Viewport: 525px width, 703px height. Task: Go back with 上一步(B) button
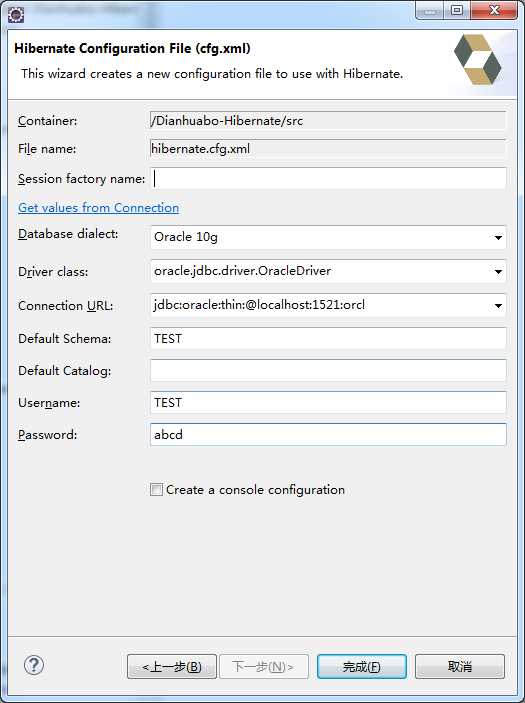[172, 667]
